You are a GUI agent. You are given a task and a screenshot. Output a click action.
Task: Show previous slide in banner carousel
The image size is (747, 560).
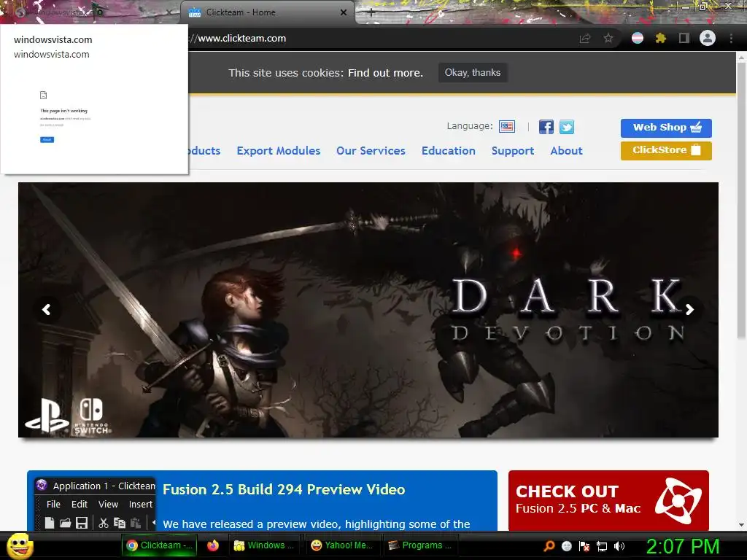pos(47,309)
